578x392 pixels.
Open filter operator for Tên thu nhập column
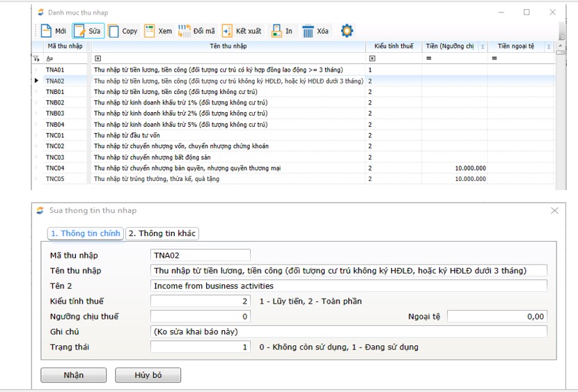97,58
